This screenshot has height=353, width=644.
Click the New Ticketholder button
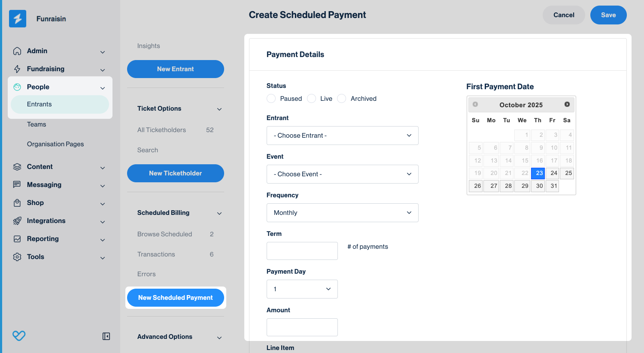175,173
